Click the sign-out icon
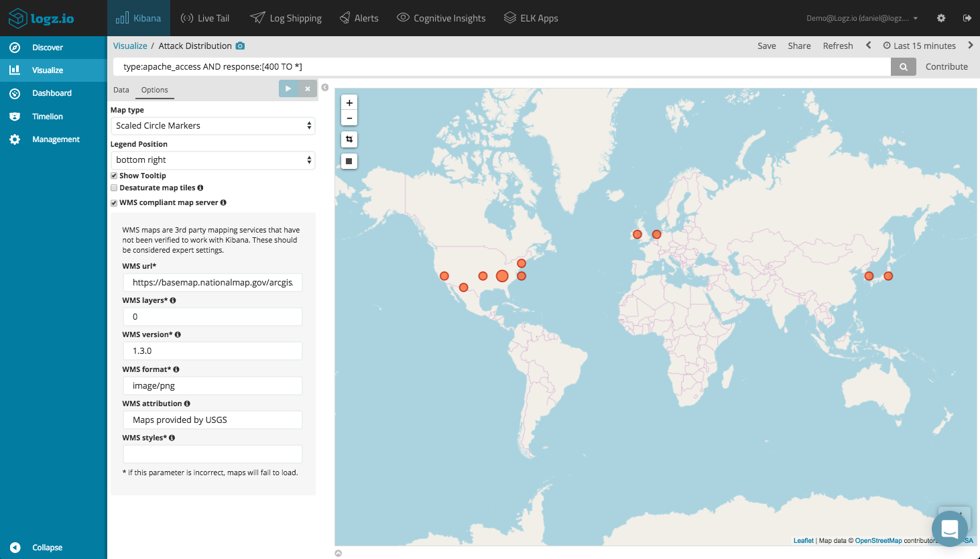The height and width of the screenshot is (559, 980). (x=967, y=18)
